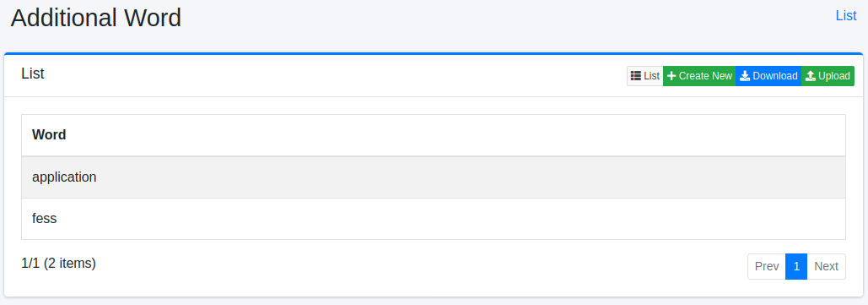Select page 1 in pagination
This screenshot has height=305, width=868.
796,267
